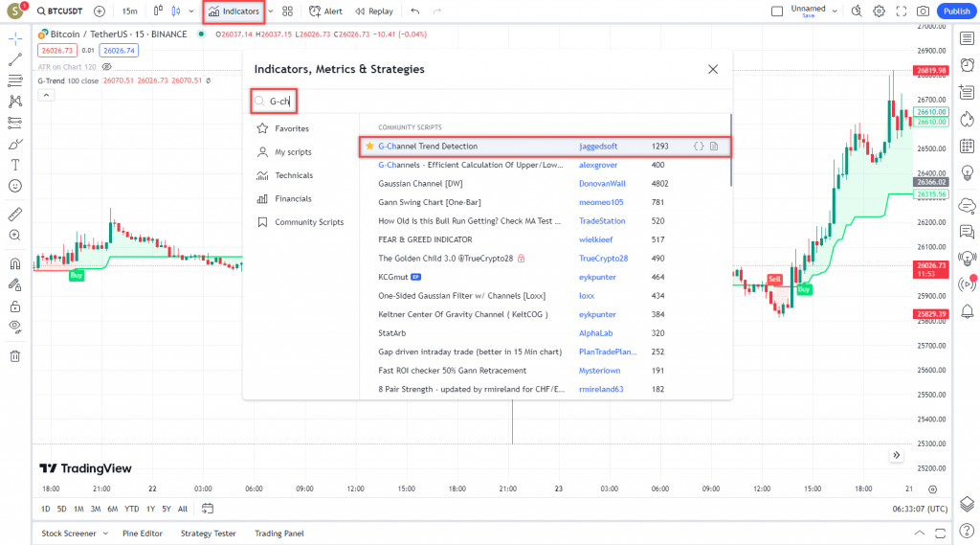Select the crosshair cursor tool
This screenshot has height=545, width=980.
[15, 39]
